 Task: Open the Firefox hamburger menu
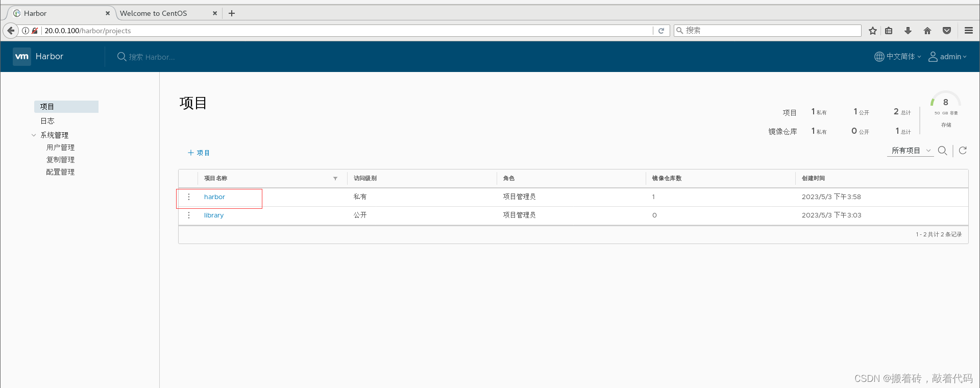click(969, 31)
